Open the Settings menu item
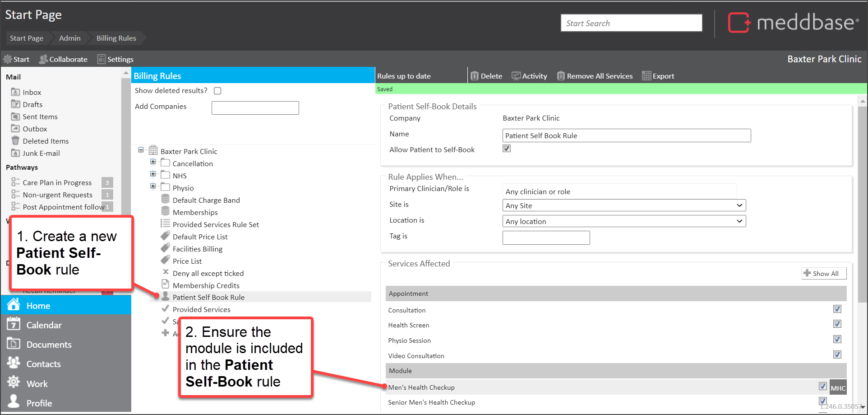Screen dimensions: 868x415 (x=115, y=59)
